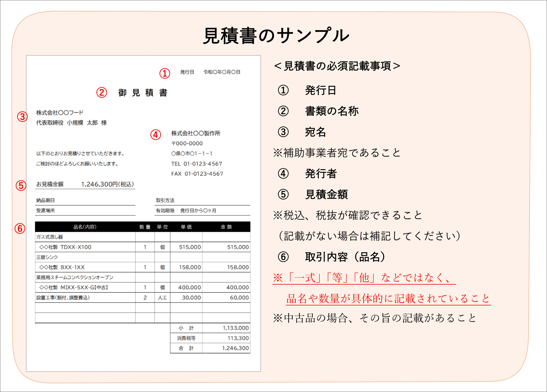
Task: Select row '業務用スチームコンベクションオーブン'
Action: pos(143,277)
